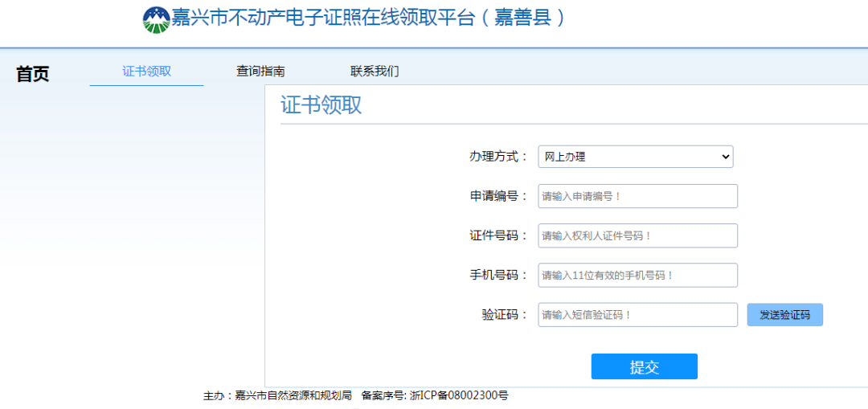Select the 手机号码 text field

coord(637,275)
